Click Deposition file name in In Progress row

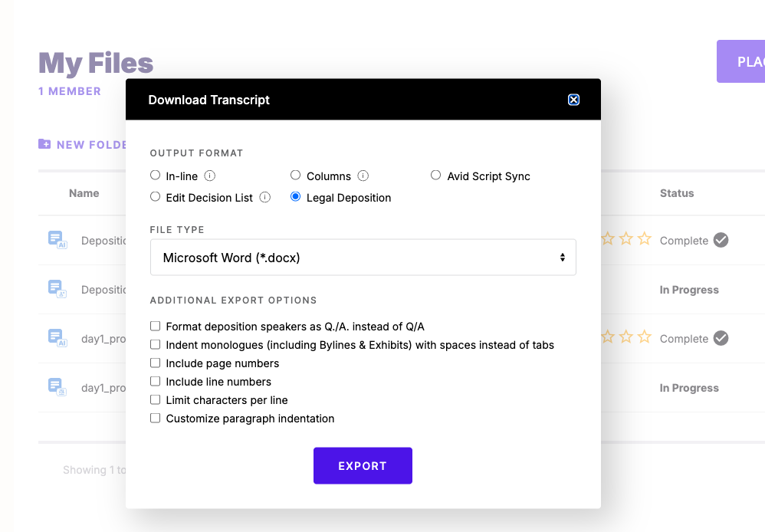pyautogui.click(x=103, y=290)
